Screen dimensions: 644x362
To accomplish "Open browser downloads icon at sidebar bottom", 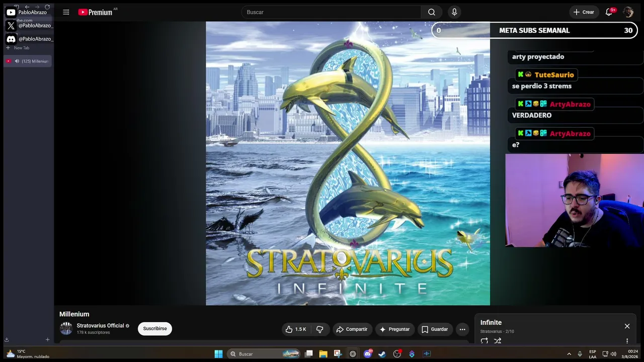I will coord(7,340).
